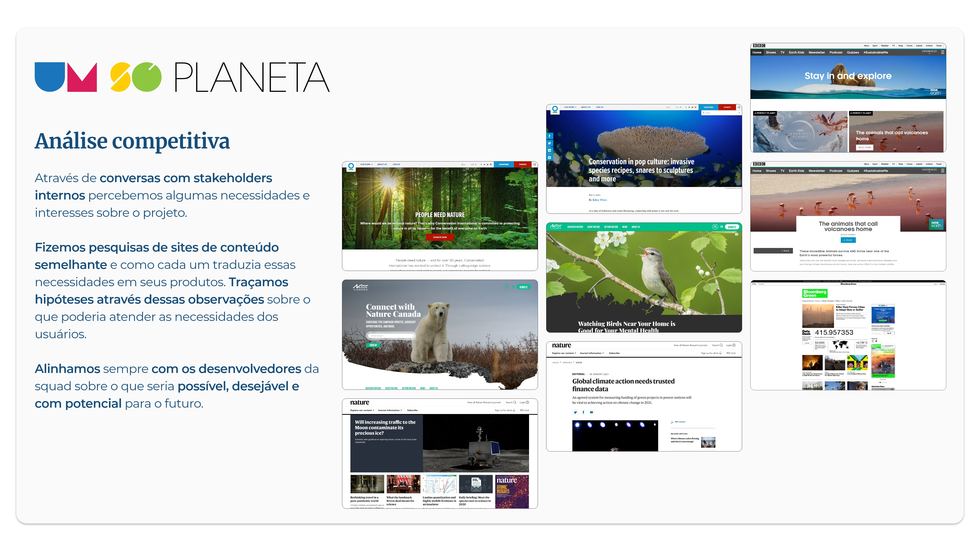Viewport: 980px width, 551px height.
Task: Click Facebook share icon beside coral reef article
Action: (549, 136)
